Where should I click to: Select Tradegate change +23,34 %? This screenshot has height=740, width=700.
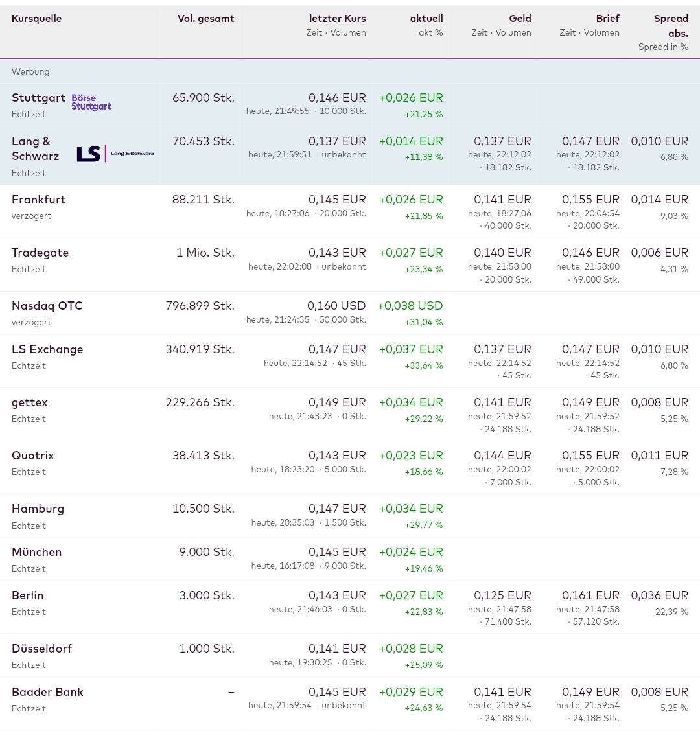423,269
